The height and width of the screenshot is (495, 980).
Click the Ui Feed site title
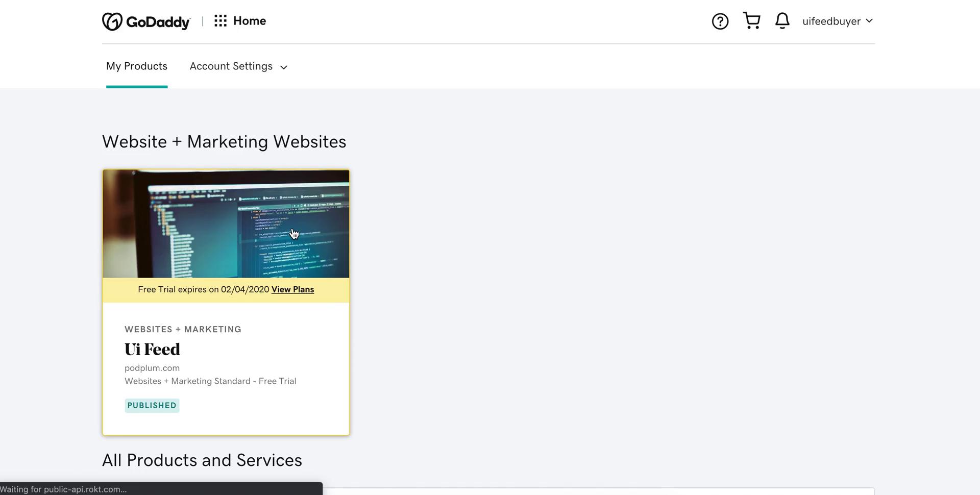(x=152, y=350)
